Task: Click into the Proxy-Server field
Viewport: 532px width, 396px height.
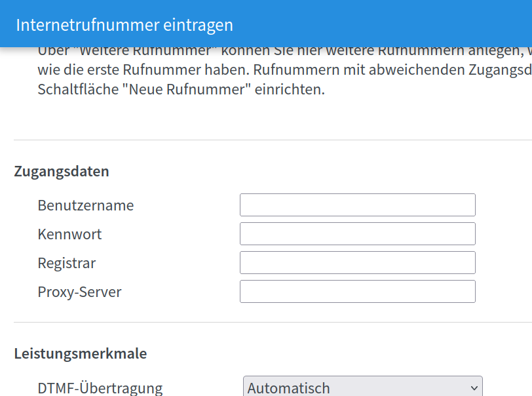Action: click(357, 291)
